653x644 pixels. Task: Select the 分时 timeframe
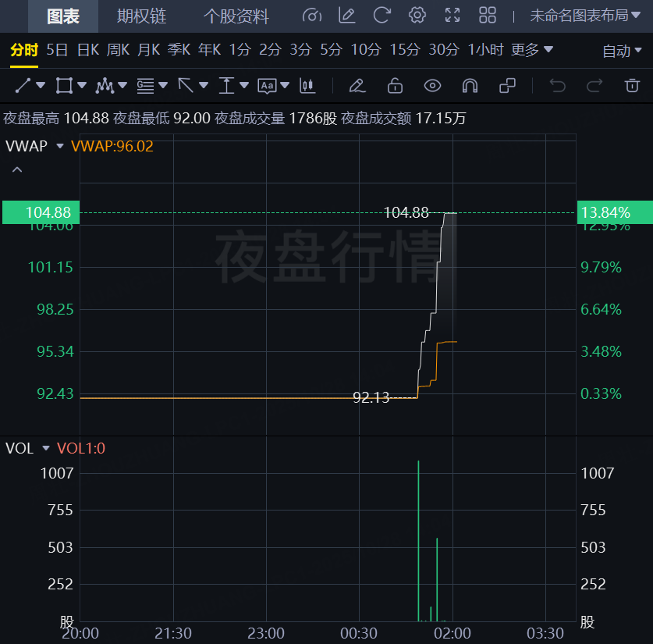pyautogui.click(x=24, y=50)
